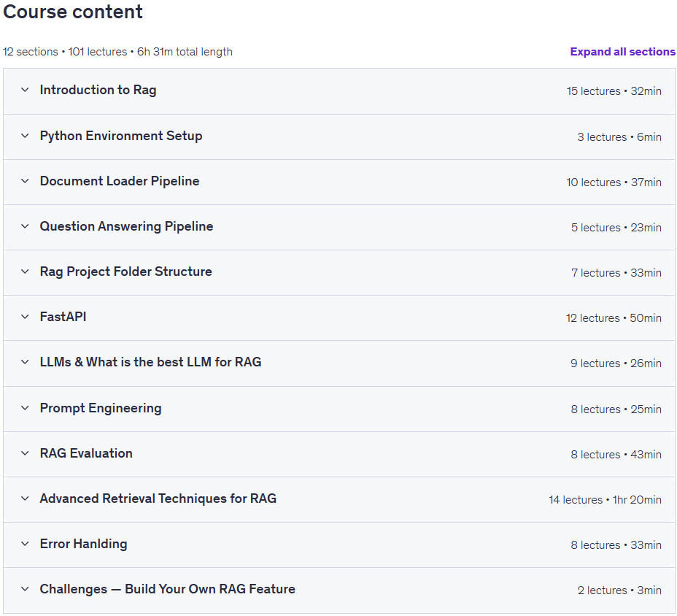The image size is (677, 616).
Task: Click Challenges — Build Your Own RAG Feature
Action: click(168, 589)
